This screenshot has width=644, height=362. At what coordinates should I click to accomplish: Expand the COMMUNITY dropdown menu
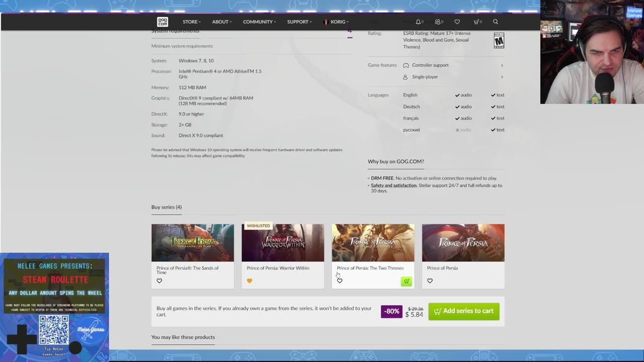pos(260,22)
